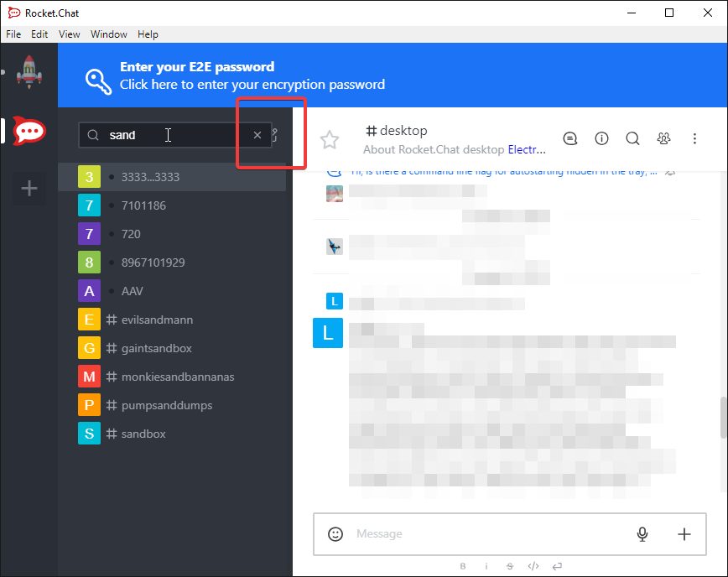Click the message list scrollbar thumb
This screenshot has width=728, height=577.
pyautogui.click(x=723, y=418)
